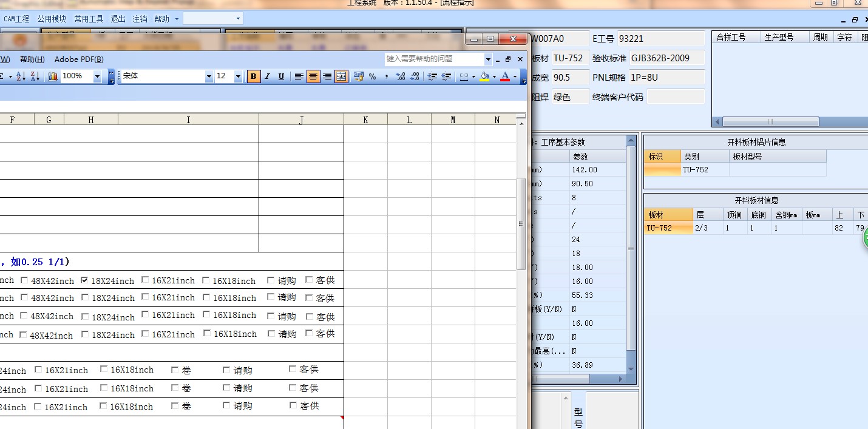This screenshot has width=868, height=429.
Task: Restore the Excel workbook inner window
Action: pyautogui.click(x=508, y=59)
